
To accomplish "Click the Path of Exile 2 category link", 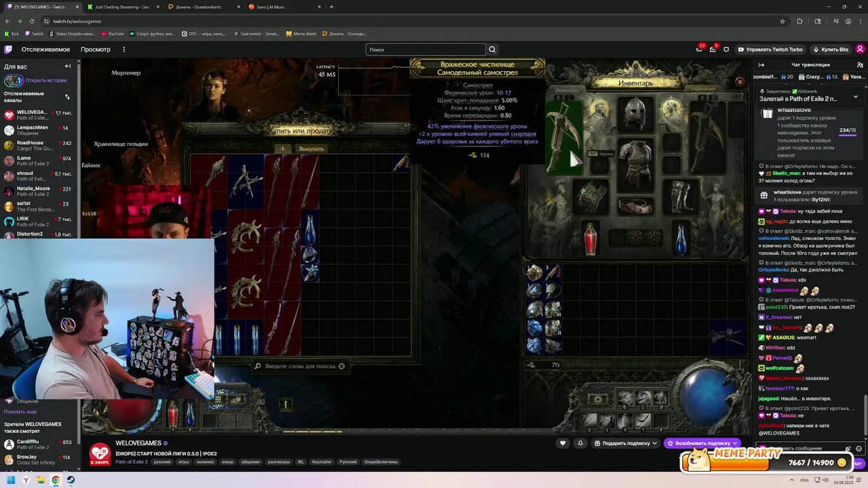I will pyautogui.click(x=132, y=462).
